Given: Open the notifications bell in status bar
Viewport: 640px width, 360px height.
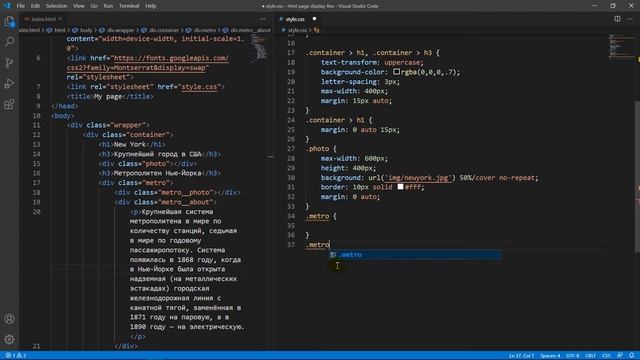Looking at the screenshot, I should 631,356.
